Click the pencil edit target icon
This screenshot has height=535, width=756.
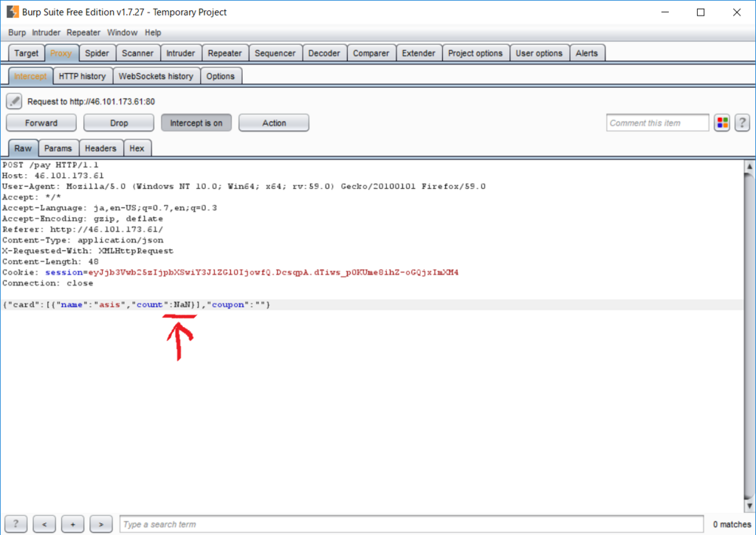tap(14, 101)
